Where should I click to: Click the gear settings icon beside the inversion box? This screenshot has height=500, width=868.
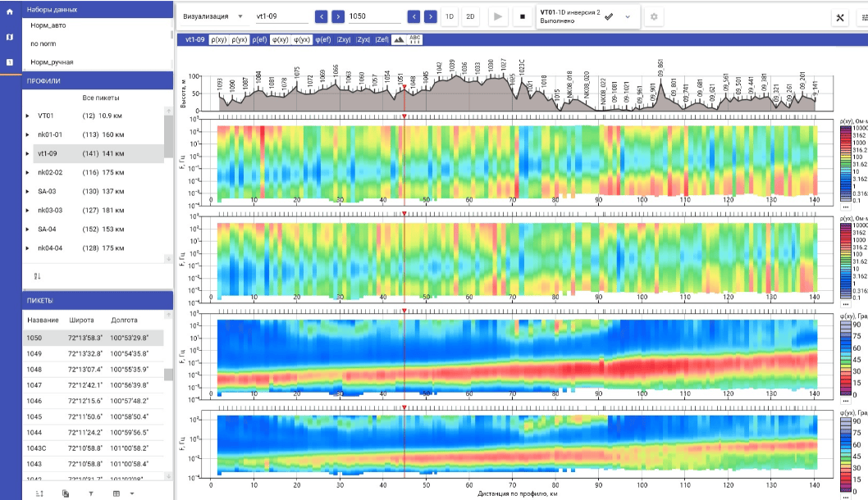click(654, 16)
